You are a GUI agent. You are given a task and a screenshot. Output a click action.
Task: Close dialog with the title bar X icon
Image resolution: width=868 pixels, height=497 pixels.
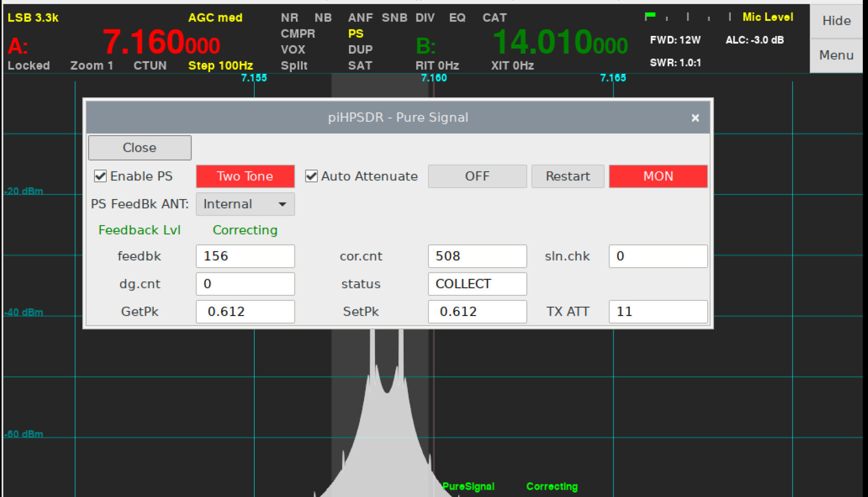click(x=695, y=118)
